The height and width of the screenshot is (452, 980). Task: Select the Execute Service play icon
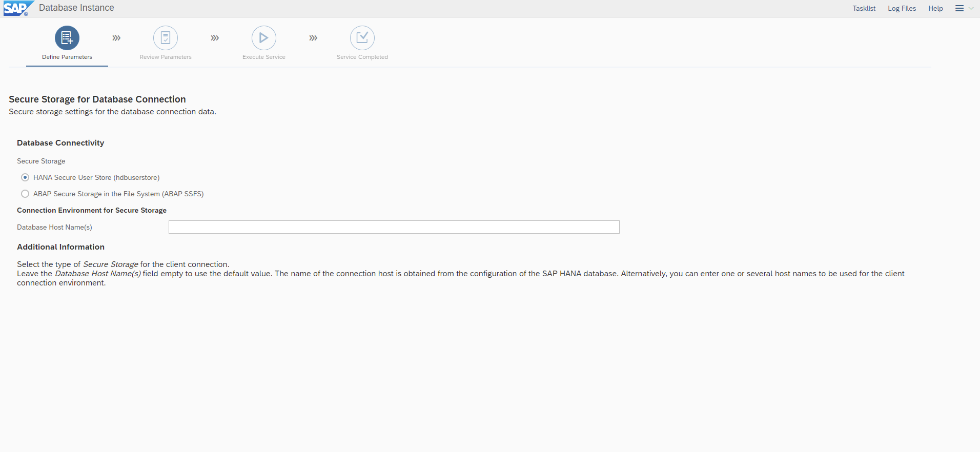point(264,38)
